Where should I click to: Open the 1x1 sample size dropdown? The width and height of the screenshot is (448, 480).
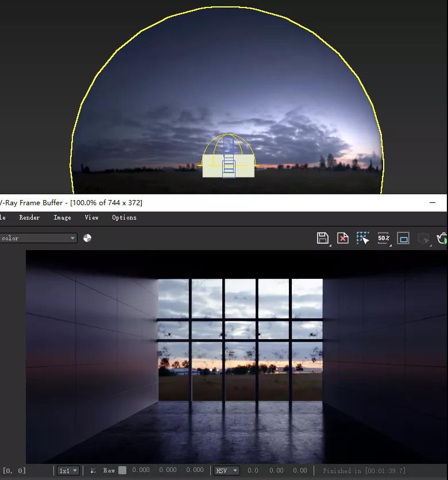click(x=68, y=471)
